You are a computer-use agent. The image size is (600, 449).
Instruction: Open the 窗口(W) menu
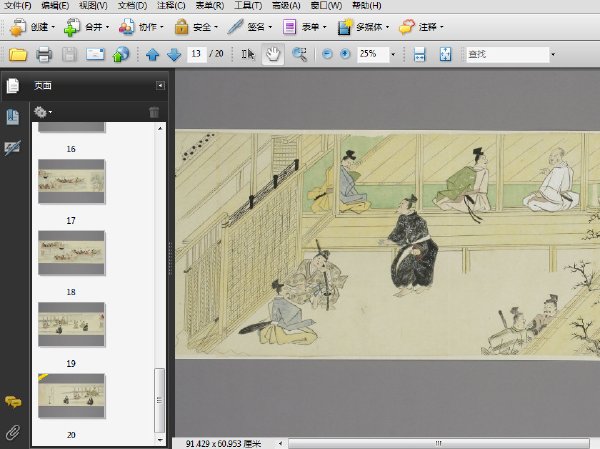click(x=326, y=6)
